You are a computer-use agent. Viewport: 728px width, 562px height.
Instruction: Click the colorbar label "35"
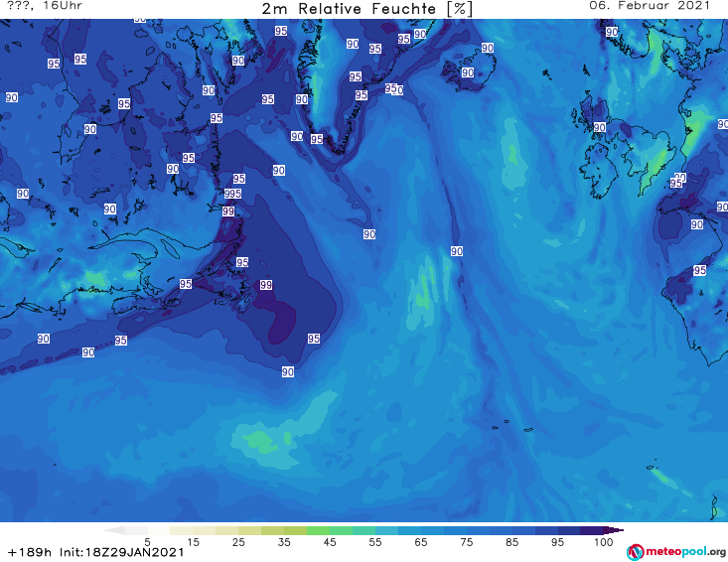pyautogui.click(x=284, y=542)
